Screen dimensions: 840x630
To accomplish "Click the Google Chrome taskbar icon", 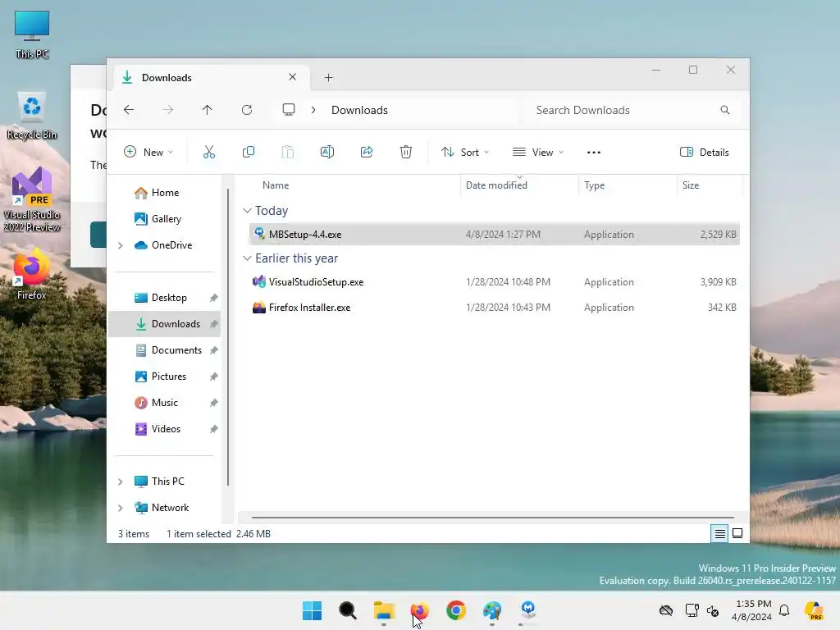I will click(456, 610).
